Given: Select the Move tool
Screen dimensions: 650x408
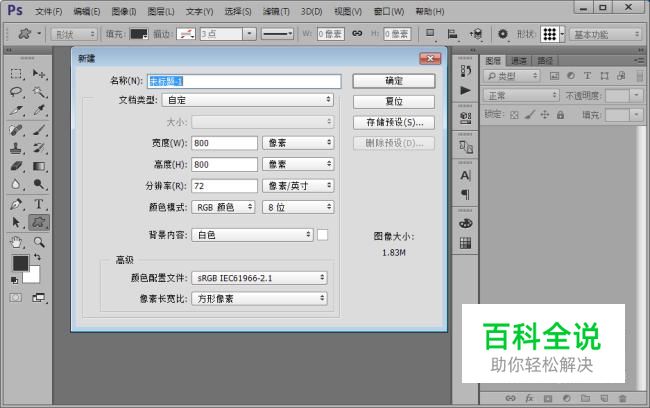Looking at the screenshot, I should pyautogui.click(x=39, y=74).
